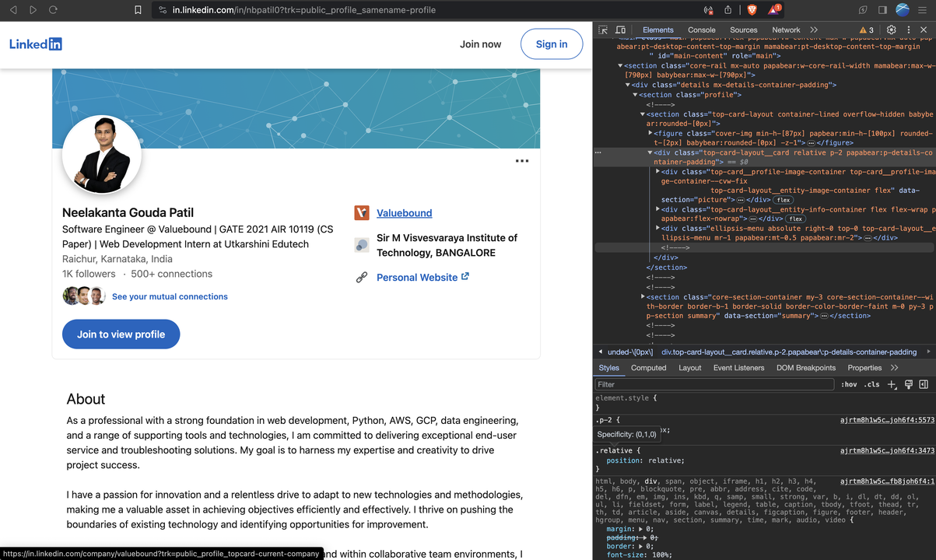Bookmark this page with the bookmark icon

pos(138,10)
